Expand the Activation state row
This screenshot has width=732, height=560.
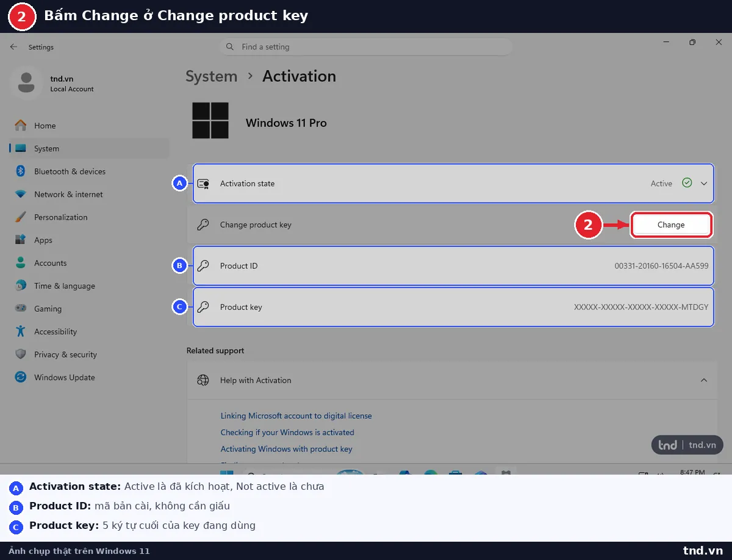(x=453, y=183)
